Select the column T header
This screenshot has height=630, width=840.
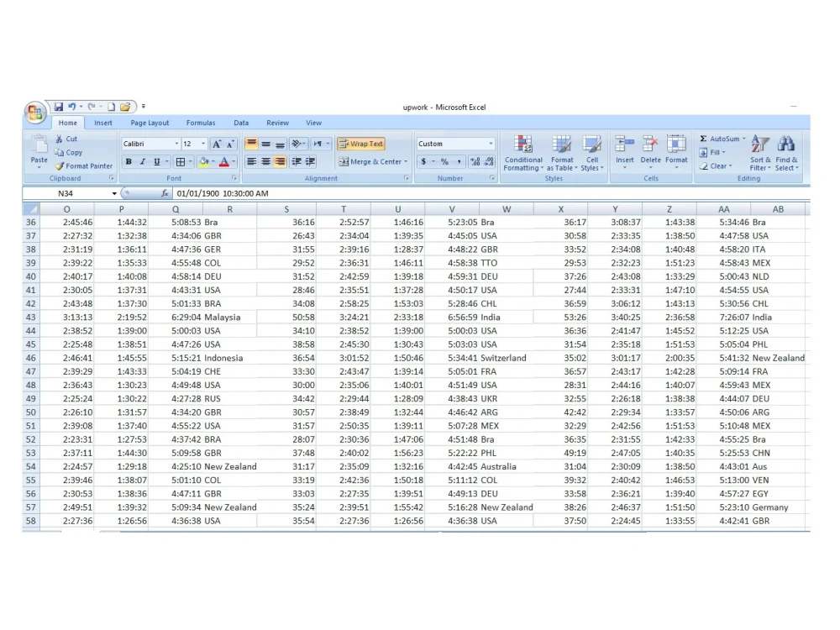point(344,209)
